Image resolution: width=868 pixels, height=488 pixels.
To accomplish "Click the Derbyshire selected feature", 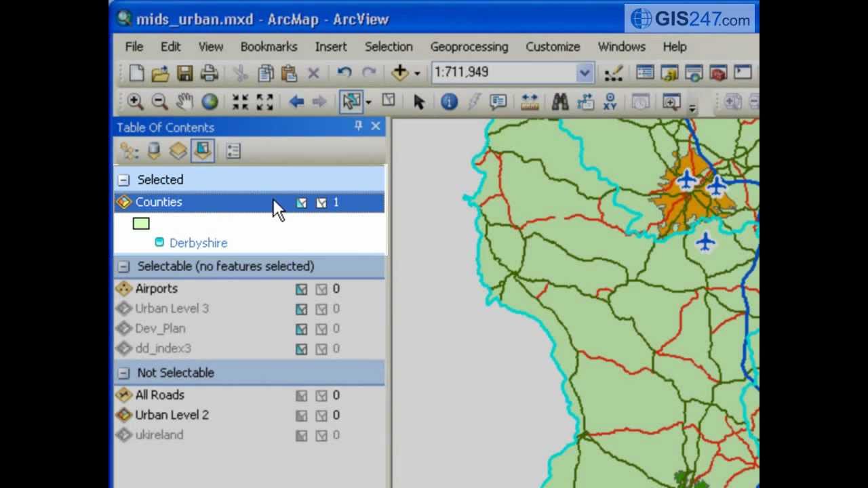I will [198, 243].
